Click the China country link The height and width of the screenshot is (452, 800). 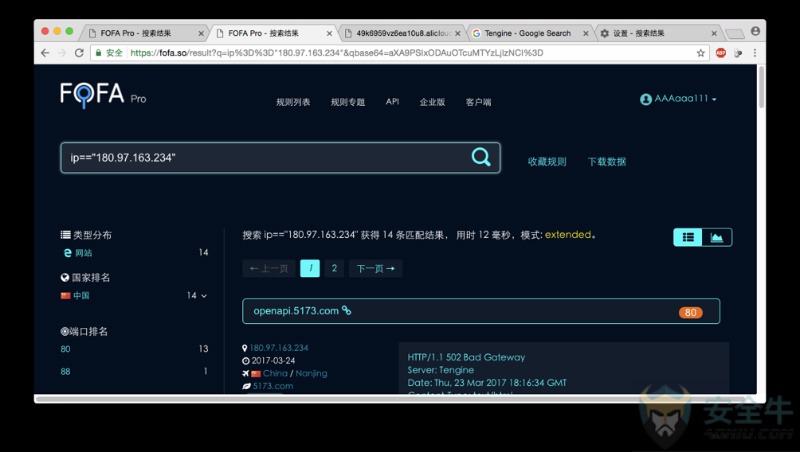click(x=275, y=373)
